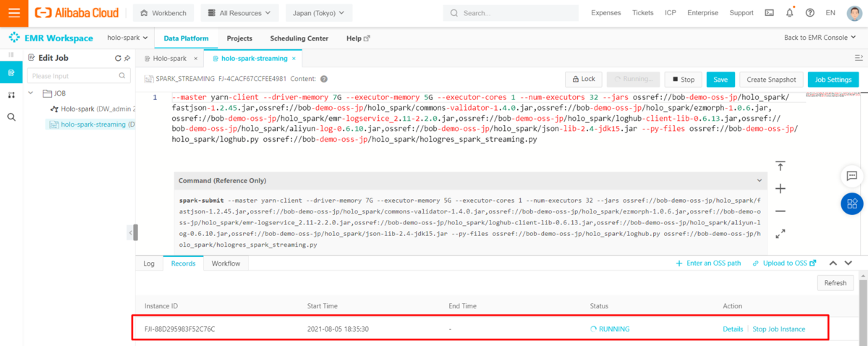
Task: Focus the Please Input job filter
Action: 78,75
